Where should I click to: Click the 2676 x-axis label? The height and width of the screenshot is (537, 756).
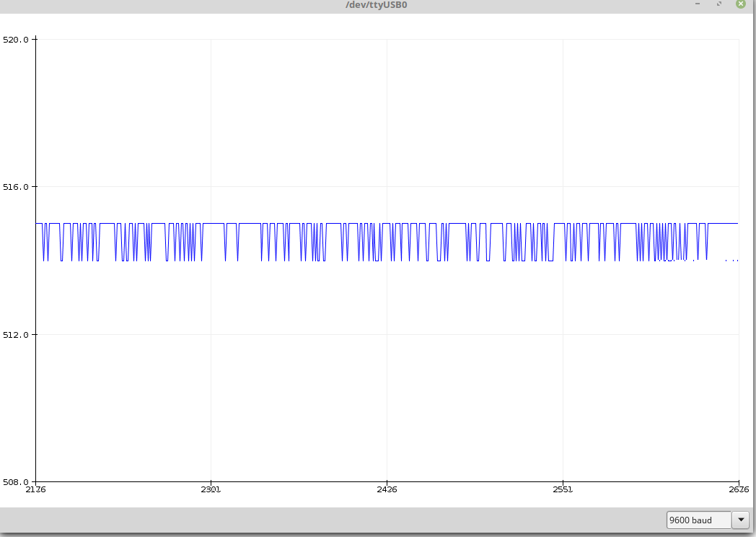[739, 489]
